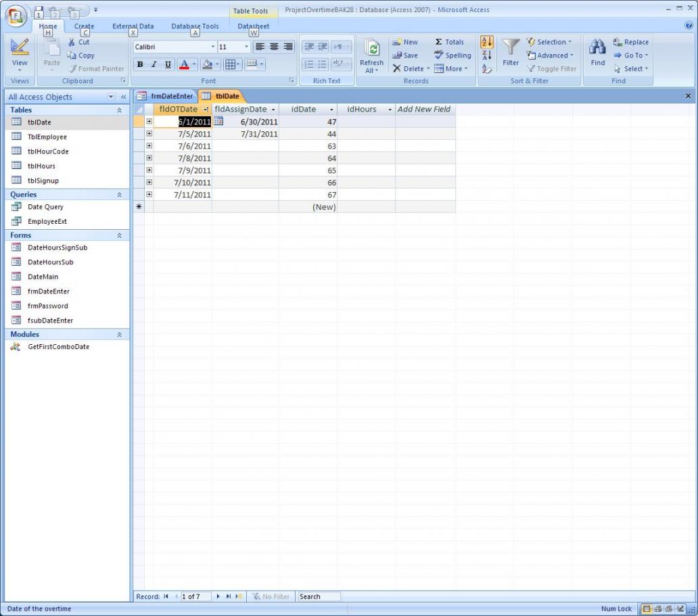Viewport: 698px width, 616px height.
Task: Collapse navigation pane shutter
Action: pos(123,97)
